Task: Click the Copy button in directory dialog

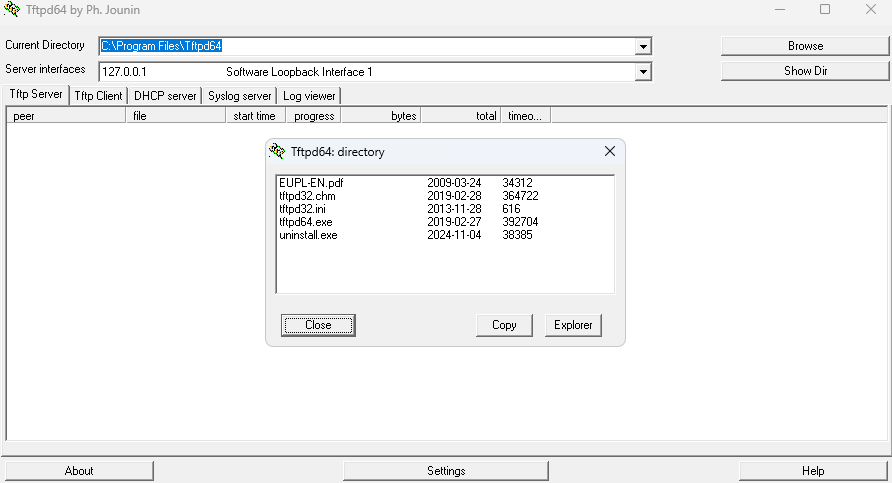Action: [504, 325]
